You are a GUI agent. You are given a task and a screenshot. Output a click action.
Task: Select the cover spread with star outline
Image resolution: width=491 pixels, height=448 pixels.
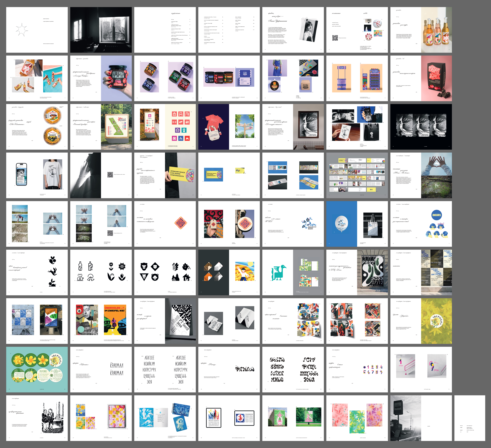coord(37,30)
